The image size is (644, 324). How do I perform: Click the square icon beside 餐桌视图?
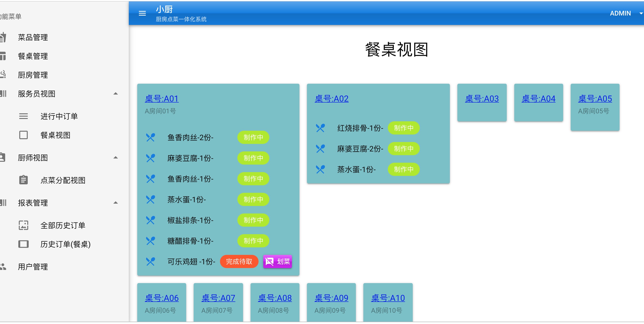(24, 135)
